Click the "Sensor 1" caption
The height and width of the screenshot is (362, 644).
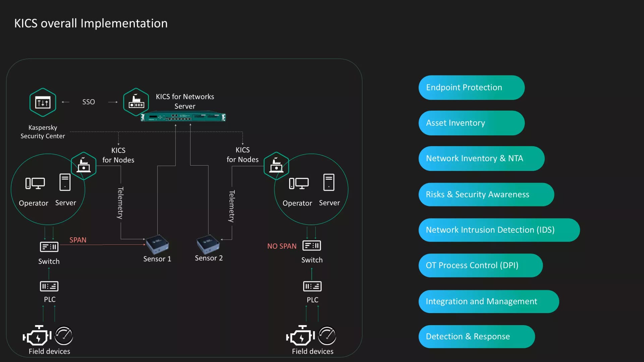[157, 259]
